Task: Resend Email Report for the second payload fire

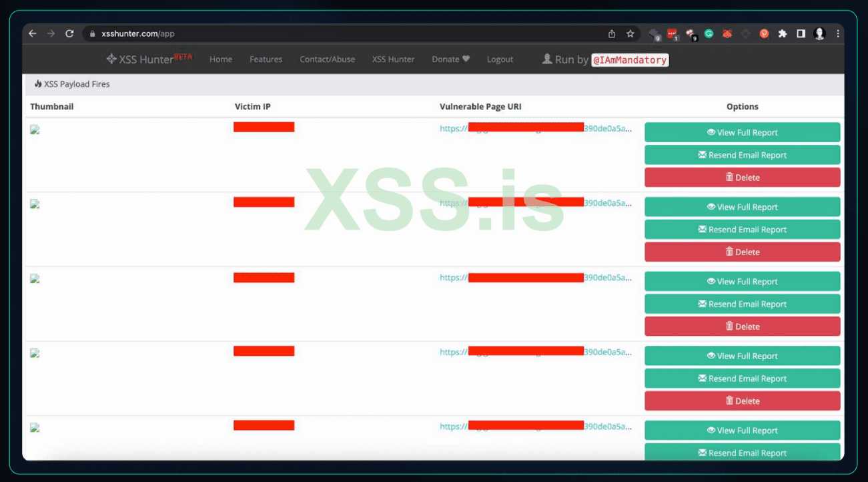Action: 742,230
